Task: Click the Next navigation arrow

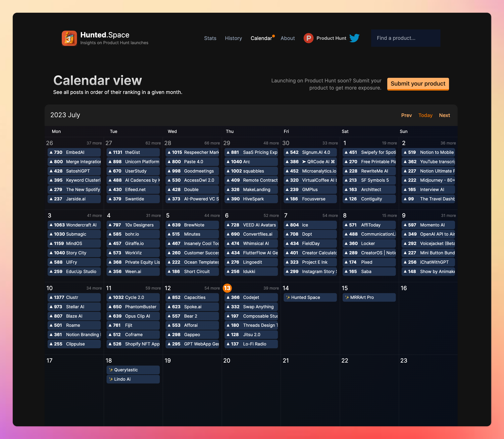Action: [x=444, y=114]
